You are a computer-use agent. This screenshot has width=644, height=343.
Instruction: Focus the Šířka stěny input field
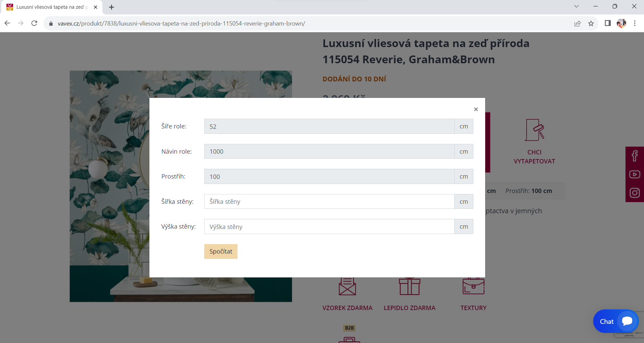[329, 201]
